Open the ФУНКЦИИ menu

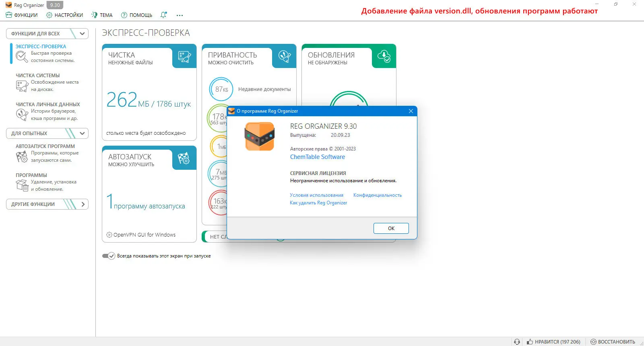(22, 15)
